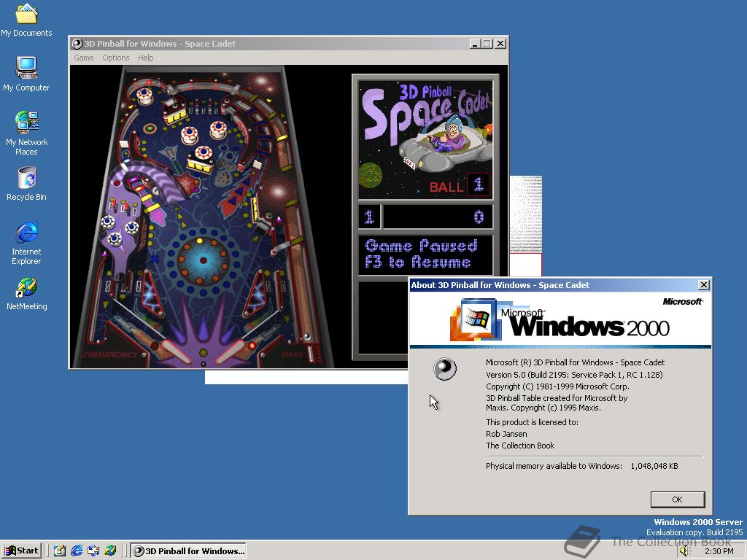Click the Microsoft logo in About dialog
Screen dimensions: 747x560
point(683,301)
